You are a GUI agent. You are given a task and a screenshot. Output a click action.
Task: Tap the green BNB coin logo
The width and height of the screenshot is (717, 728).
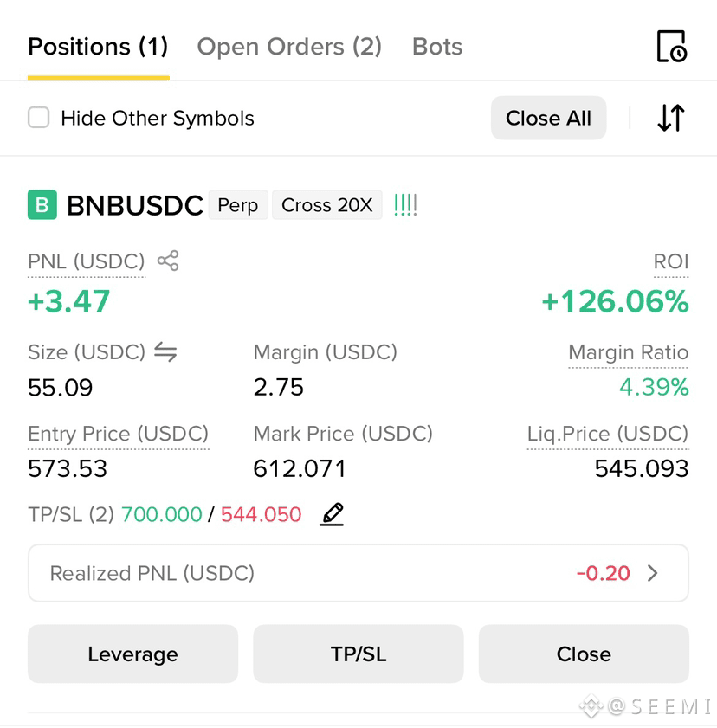(42, 205)
